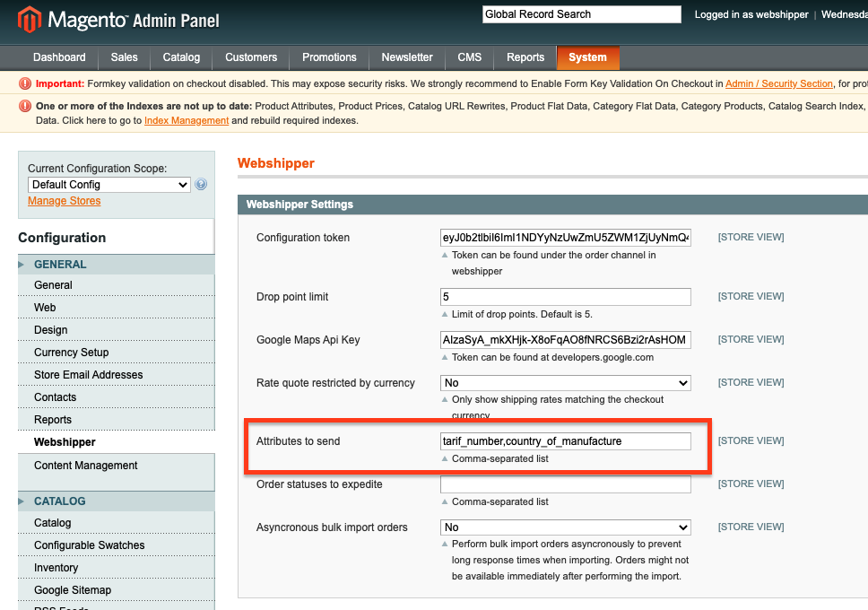Click the Important notice warning icon
868x610 pixels.
(x=25, y=83)
